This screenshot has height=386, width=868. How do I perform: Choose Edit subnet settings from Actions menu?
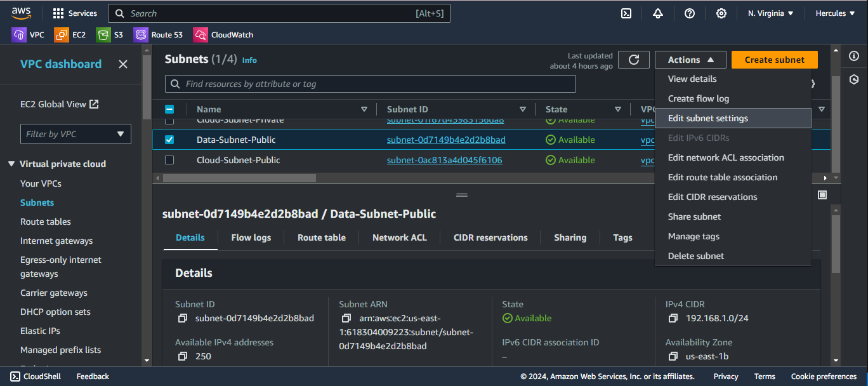click(x=707, y=118)
